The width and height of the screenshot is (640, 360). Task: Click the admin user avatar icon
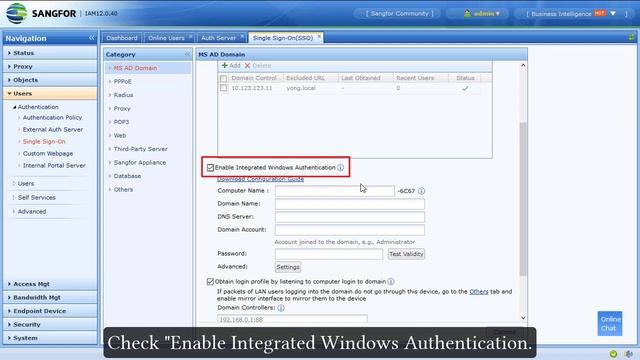(x=467, y=13)
